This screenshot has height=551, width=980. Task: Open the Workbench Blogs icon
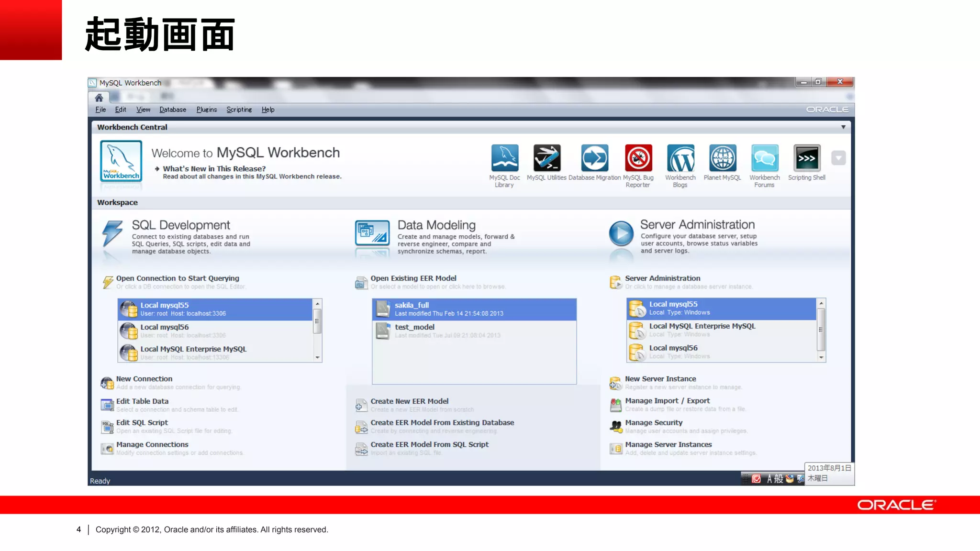(x=680, y=158)
